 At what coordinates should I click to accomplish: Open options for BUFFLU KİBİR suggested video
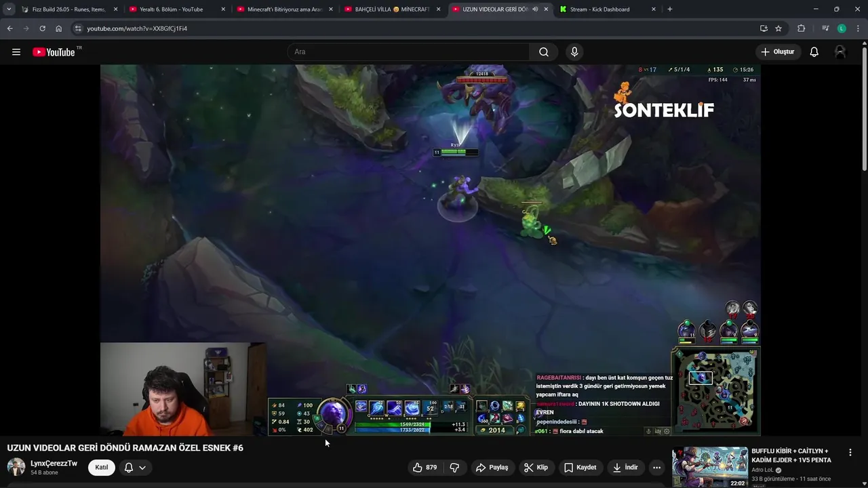pyautogui.click(x=850, y=452)
